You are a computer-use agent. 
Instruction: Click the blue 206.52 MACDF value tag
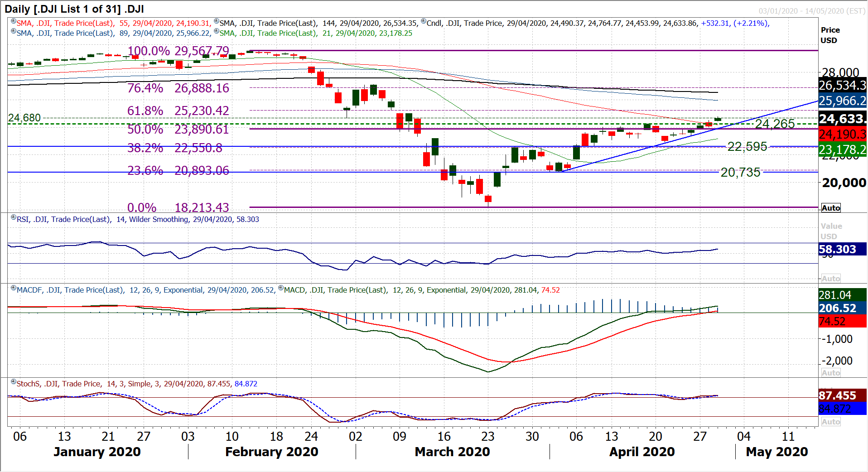[x=843, y=308]
